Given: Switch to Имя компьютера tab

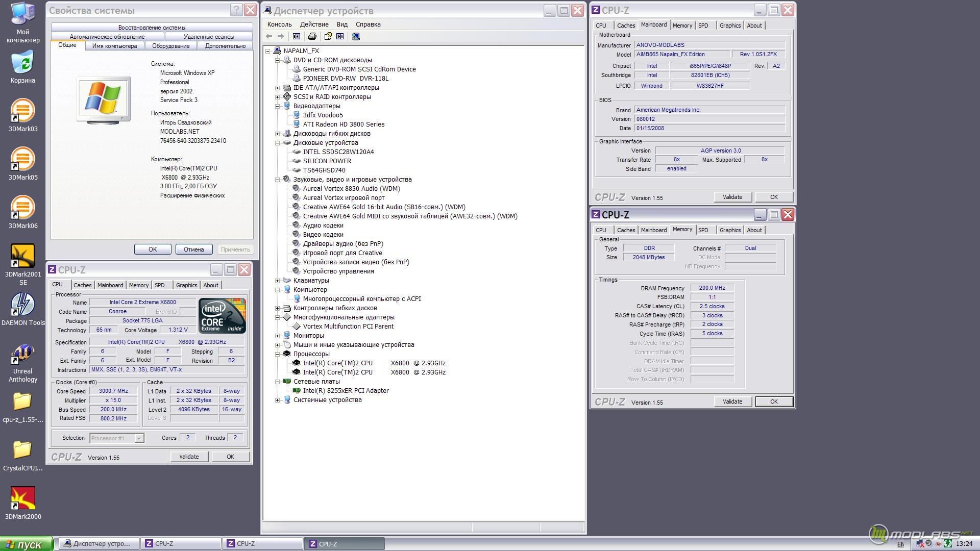Looking at the screenshot, I should pyautogui.click(x=114, y=46).
